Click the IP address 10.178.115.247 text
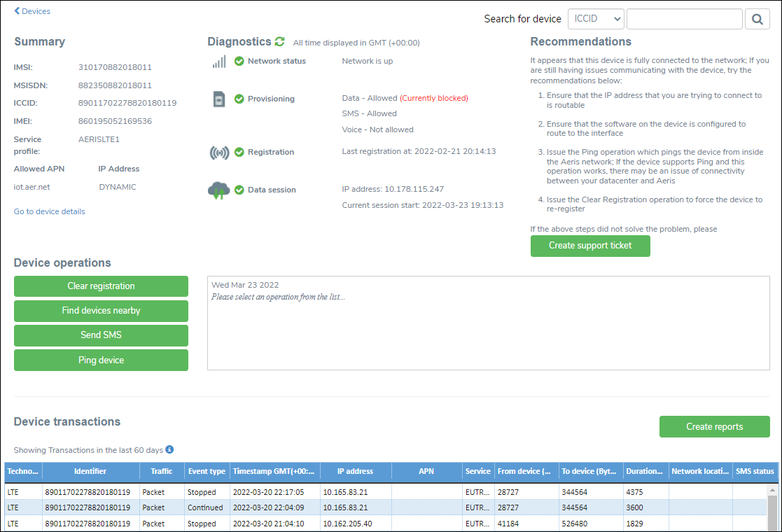Image resolution: width=782 pixels, height=532 pixels. 393,190
